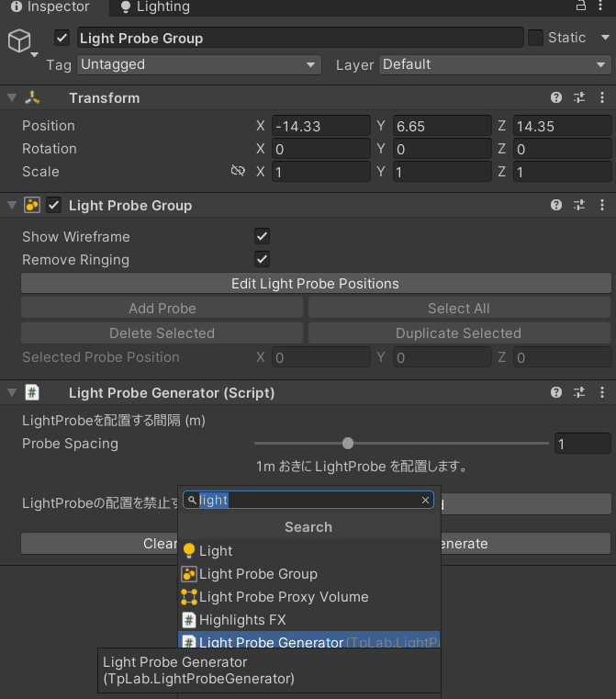The image size is (616, 699).
Task: Click Light Probe Generator script help icon
Action: (x=556, y=393)
